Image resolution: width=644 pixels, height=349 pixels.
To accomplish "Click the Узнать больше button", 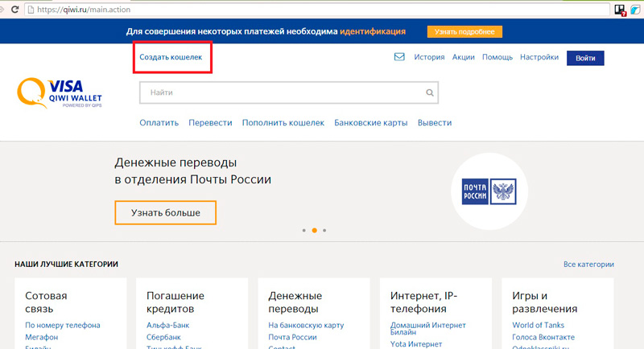I will coord(166,213).
